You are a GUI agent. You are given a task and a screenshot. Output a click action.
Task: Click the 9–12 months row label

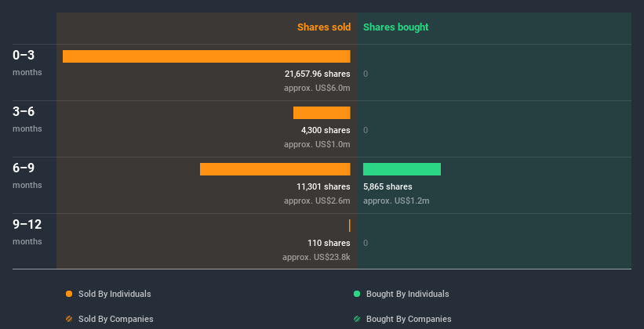click(x=27, y=232)
